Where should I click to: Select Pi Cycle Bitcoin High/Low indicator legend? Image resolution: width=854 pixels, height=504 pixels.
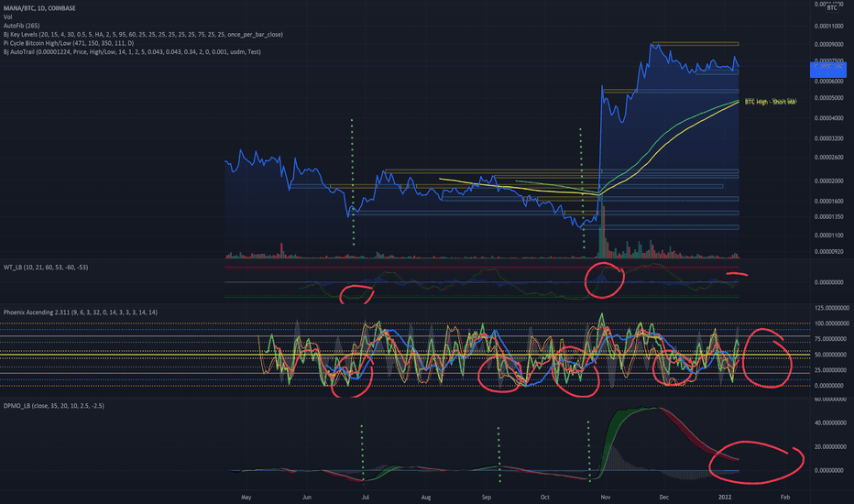69,43
